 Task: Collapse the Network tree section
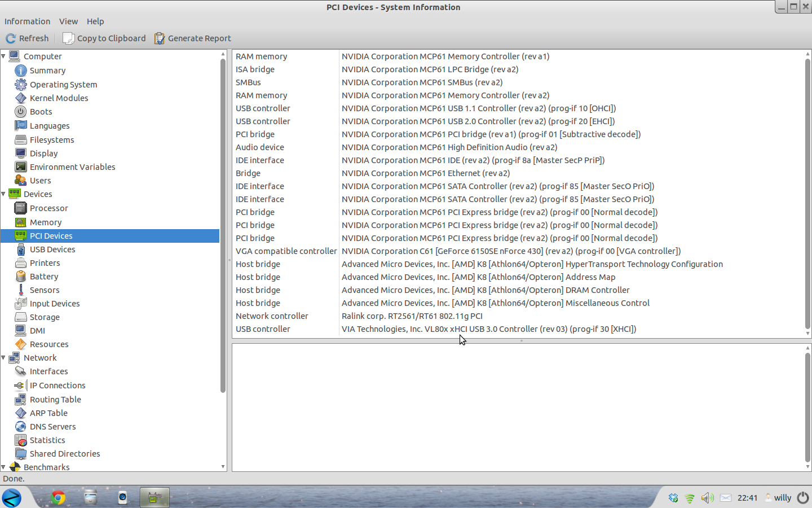[3, 358]
